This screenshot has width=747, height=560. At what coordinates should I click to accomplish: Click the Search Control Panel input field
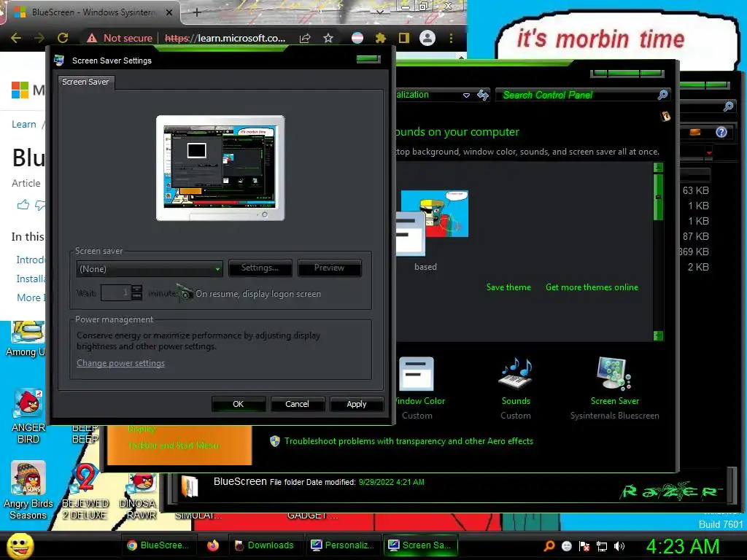point(578,95)
